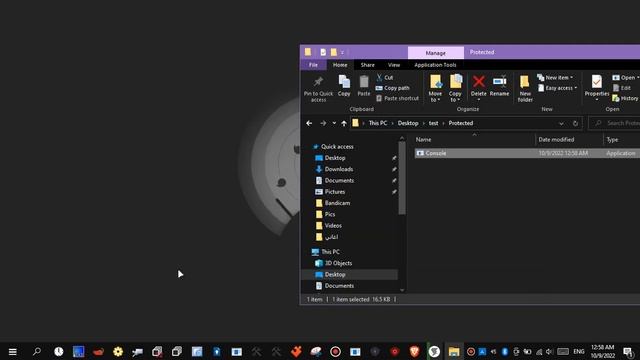Click Copy path in Clipboard group
Image resolution: width=640 pixels, height=360 pixels.
(x=392, y=88)
